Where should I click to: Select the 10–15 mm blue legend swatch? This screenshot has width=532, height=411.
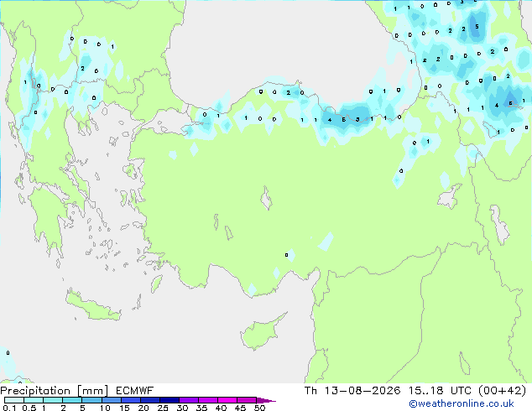coord(111,400)
